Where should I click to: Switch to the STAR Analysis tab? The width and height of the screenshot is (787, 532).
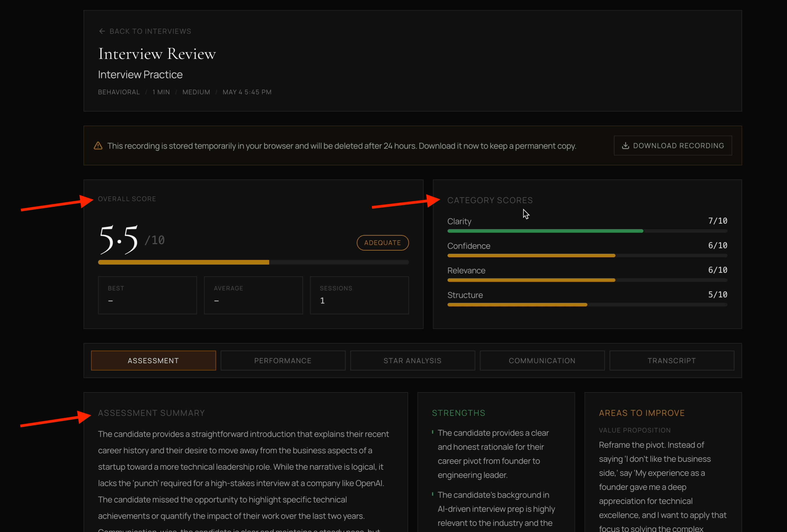[412, 361]
